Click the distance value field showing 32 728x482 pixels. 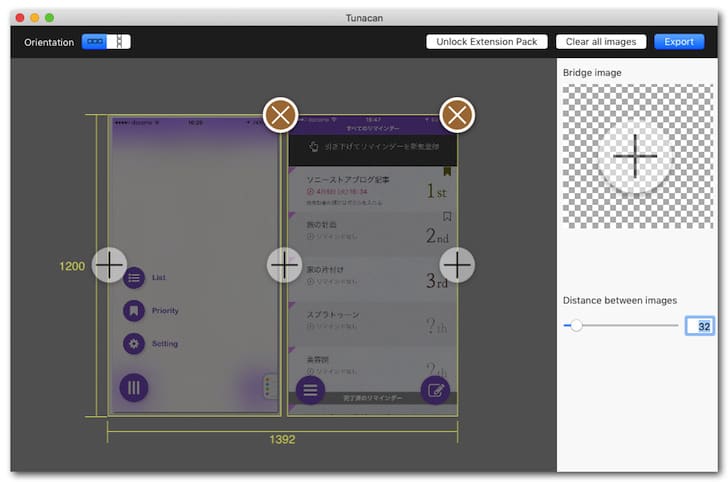700,326
